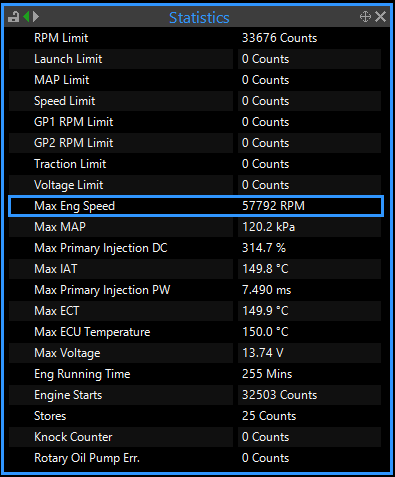The width and height of the screenshot is (395, 477).
Task: Click the 150.0 °C value
Action: pos(265,332)
